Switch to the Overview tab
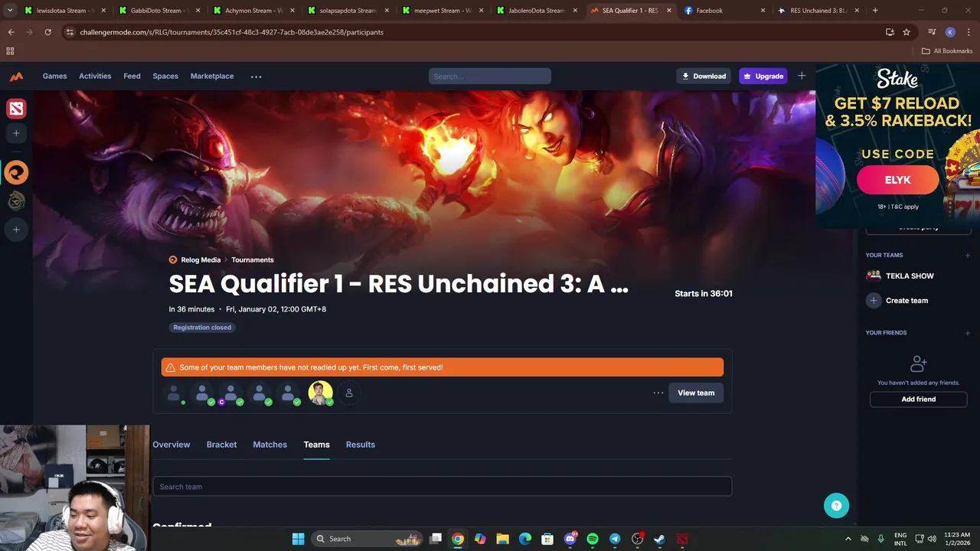Image resolution: width=980 pixels, height=551 pixels. click(171, 445)
